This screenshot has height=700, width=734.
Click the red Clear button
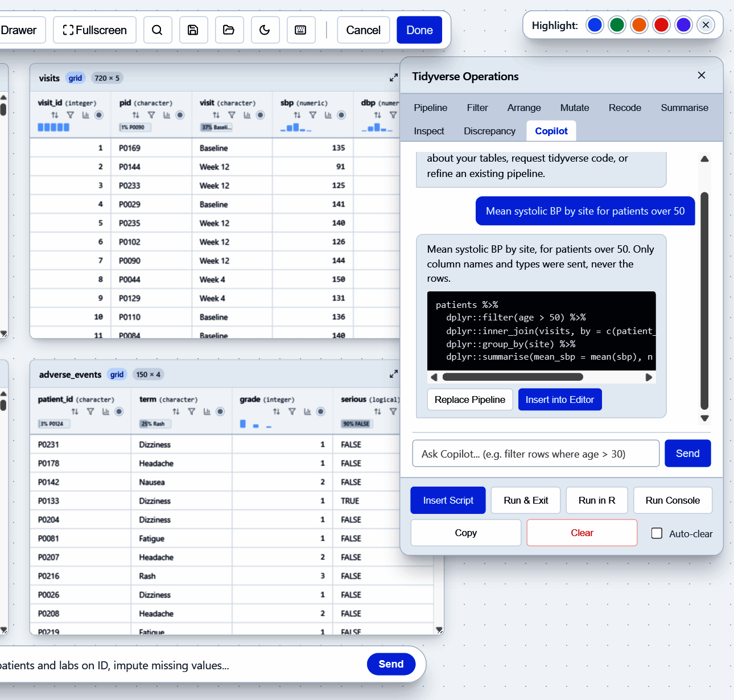582,533
